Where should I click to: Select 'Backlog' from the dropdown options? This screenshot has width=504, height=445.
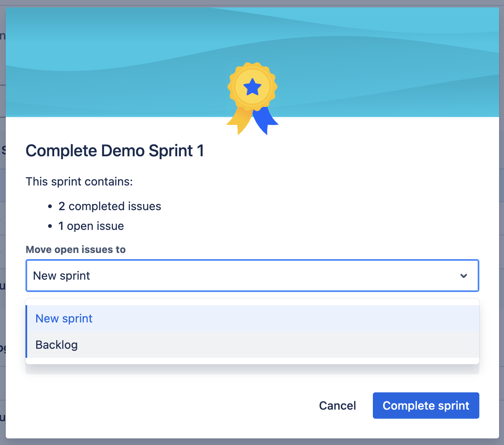point(56,345)
